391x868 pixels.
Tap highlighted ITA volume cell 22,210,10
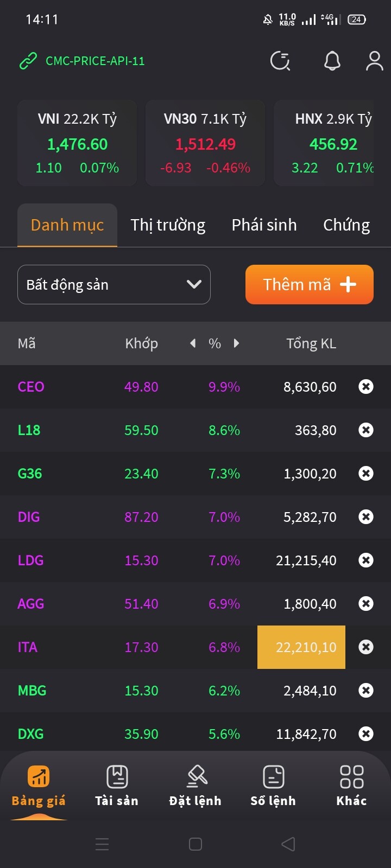coord(301,647)
